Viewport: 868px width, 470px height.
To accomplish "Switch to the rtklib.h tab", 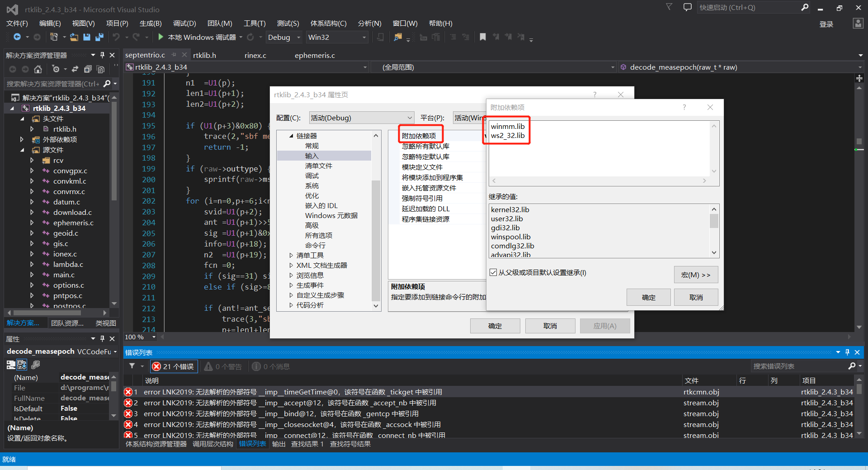I will click(x=205, y=55).
